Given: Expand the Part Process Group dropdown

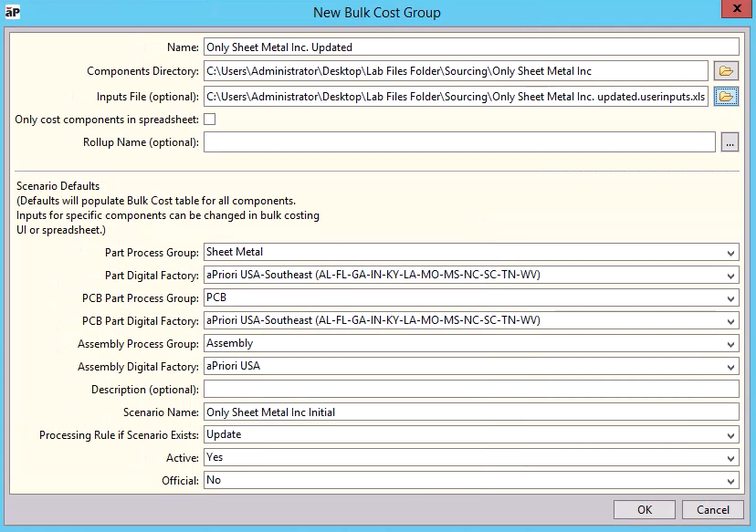Looking at the screenshot, I should point(731,253).
